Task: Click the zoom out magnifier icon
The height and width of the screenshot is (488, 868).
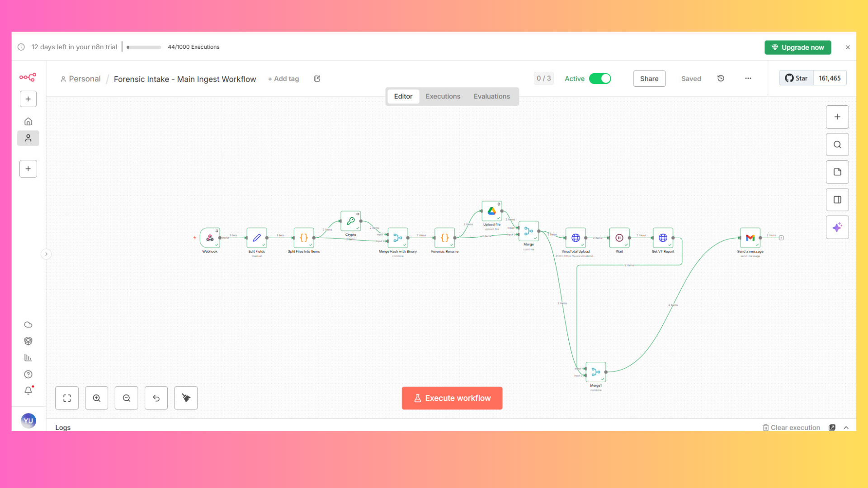Action: [127, 398]
